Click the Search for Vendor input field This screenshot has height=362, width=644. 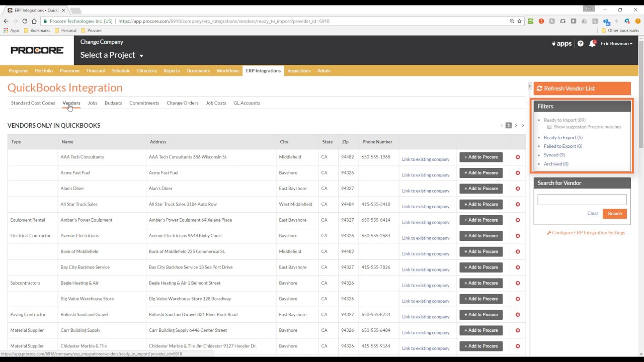(582, 200)
